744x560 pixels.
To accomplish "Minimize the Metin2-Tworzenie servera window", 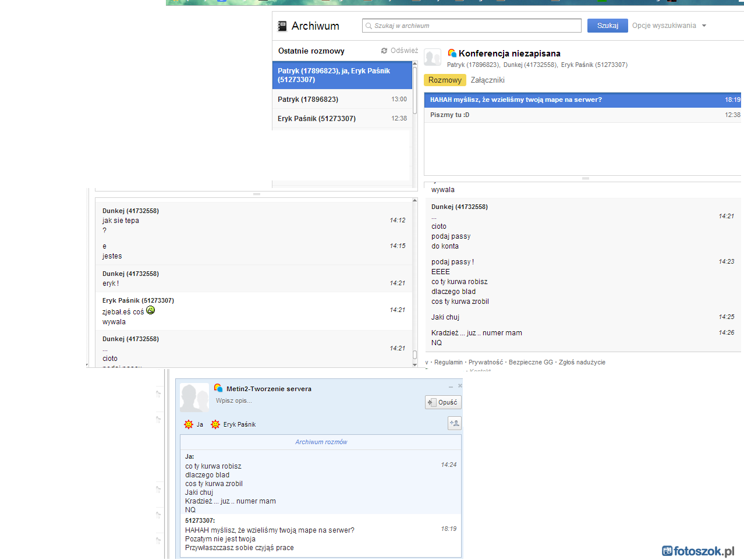I will [451, 387].
